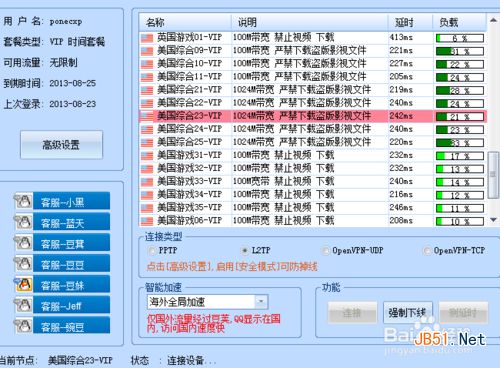The image size is (500, 368).
Task: Click the server list scrollbar thumb
Action: point(493,175)
